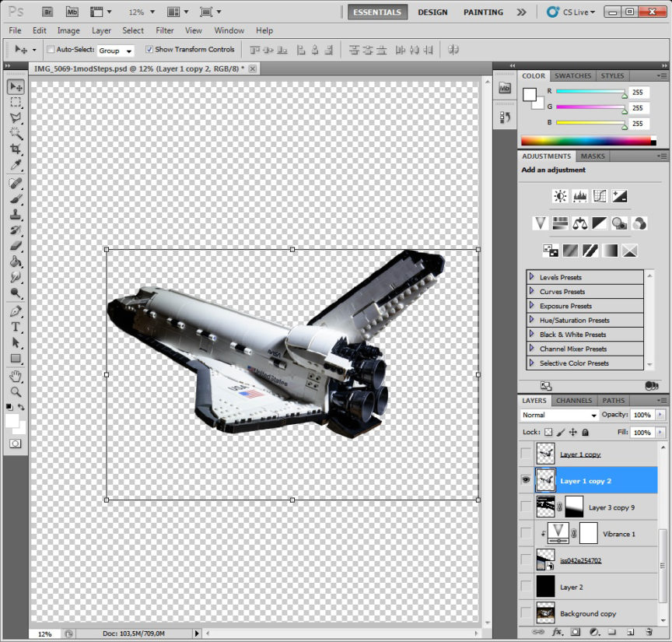This screenshot has width=672, height=642.
Task: Enable the Auto-Select checkbox
Action: (x=49, y=50)
